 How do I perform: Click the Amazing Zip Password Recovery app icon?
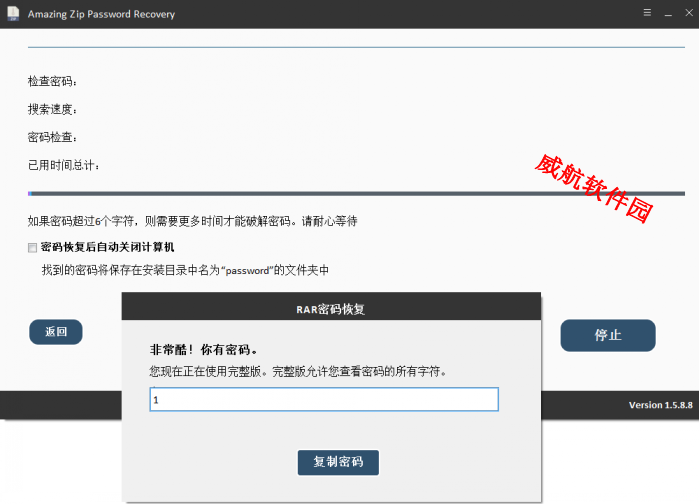(x=13, y=13)
